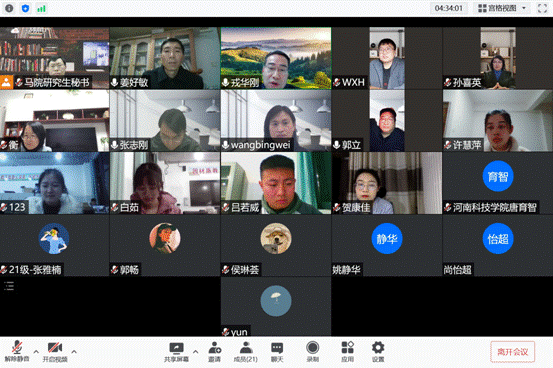The image size is (553, 368).
Task: Click 侯琳荟 dog avatar
Action: 276,239
